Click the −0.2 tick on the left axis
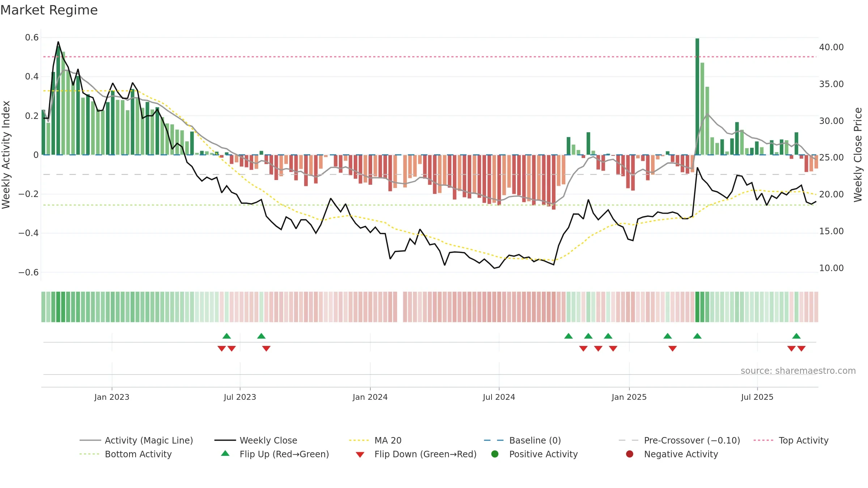Screen dimensions: 868x488 tap(29, 194)
